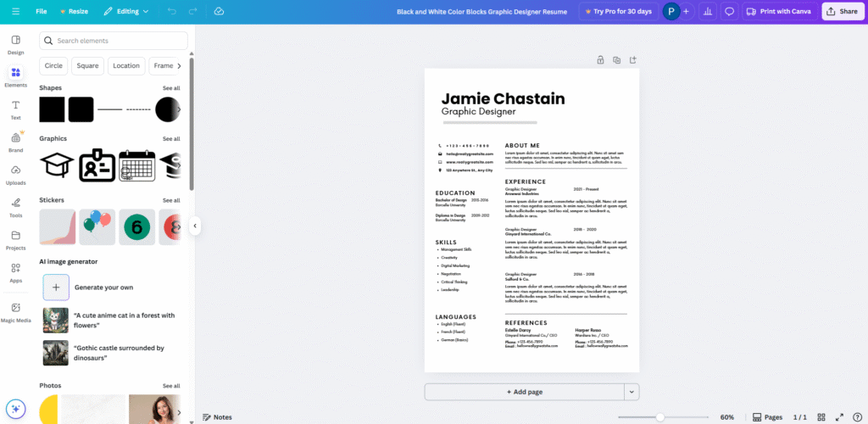The width and height of the screenshot is (868, 424).
Task: Expand the Add page options arrow
Action: [632, 392]
